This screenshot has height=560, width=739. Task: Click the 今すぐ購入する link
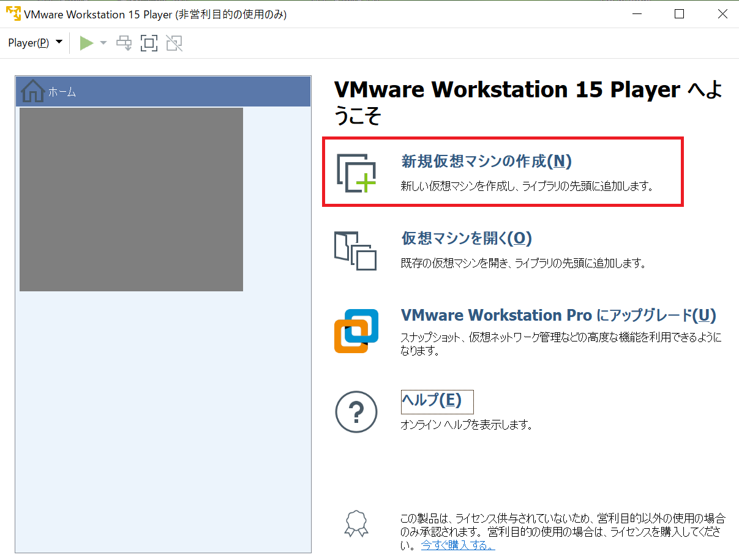click(458, 545)
